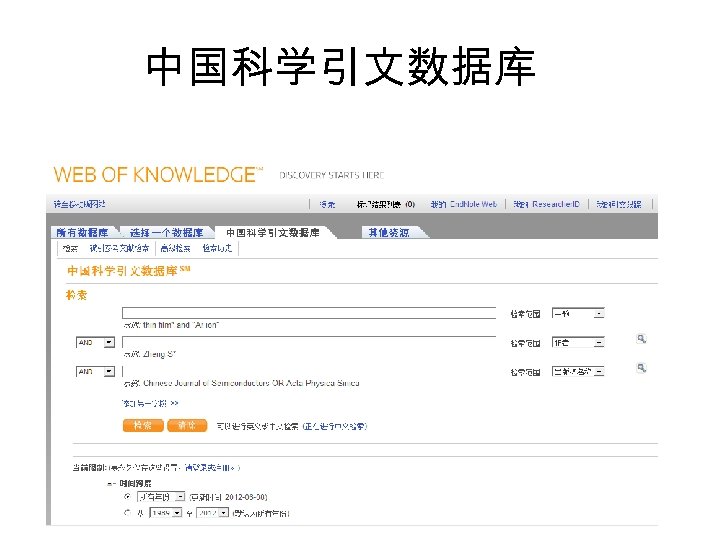The image size is (720, 540).
Task: Click the blue link beside the search language note
Action: click(x=335, y=426)
